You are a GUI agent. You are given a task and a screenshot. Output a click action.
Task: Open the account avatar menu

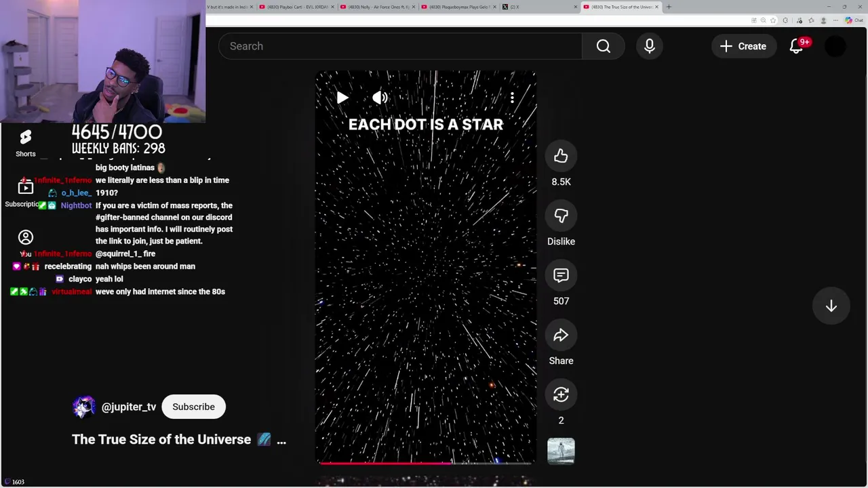click(x=835, y=46)
